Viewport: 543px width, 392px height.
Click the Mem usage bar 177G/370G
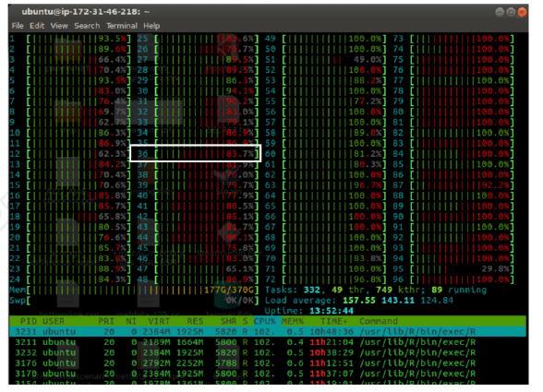(135, 290)
